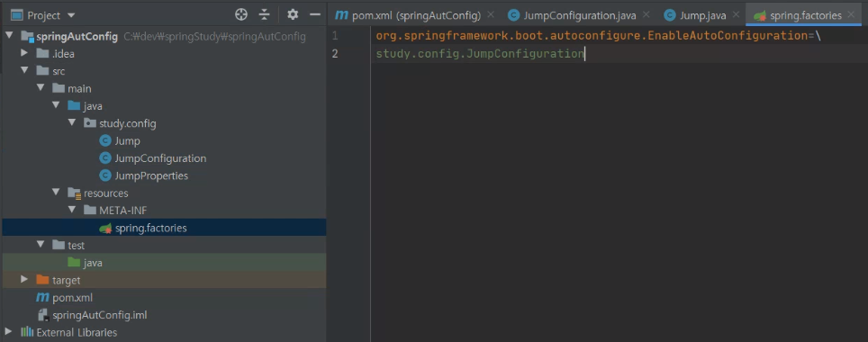This screenshot has height=342, width=868.
Task: Collapse the test folder
Action: pyautogui.click(x=40, y=245)
